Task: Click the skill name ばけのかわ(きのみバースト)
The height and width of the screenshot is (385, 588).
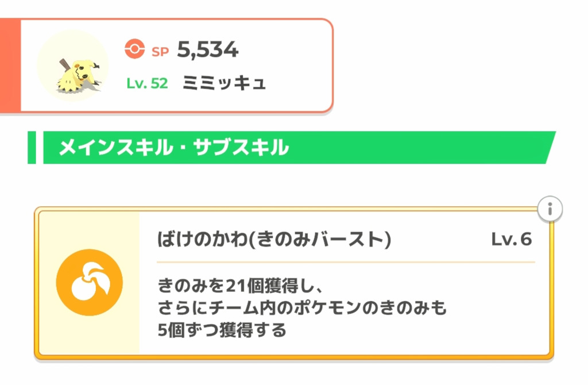Action: [x=274, y=240]
